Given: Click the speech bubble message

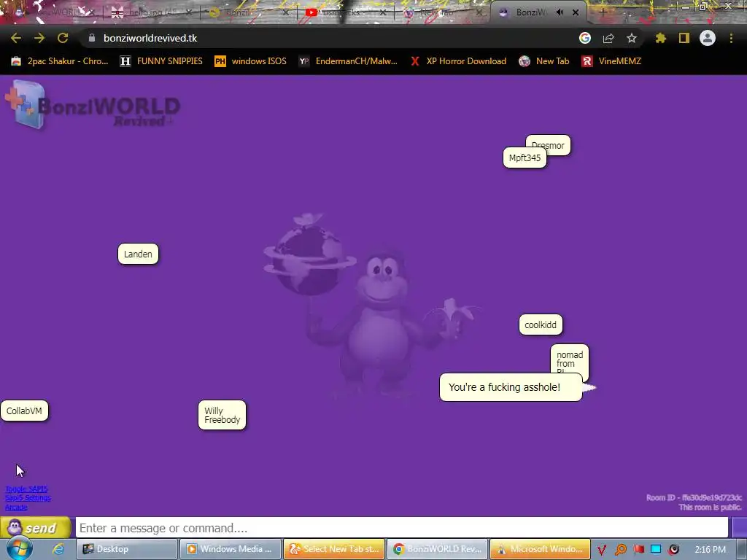Looking at the screenshot, I should 511,387.
